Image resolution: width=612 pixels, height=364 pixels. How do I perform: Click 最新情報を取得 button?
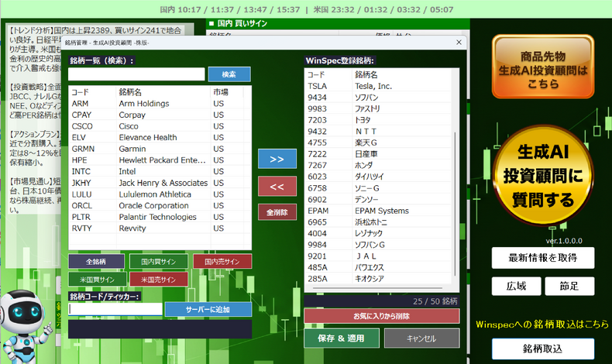pyautogui.click(x=543, y=258)
